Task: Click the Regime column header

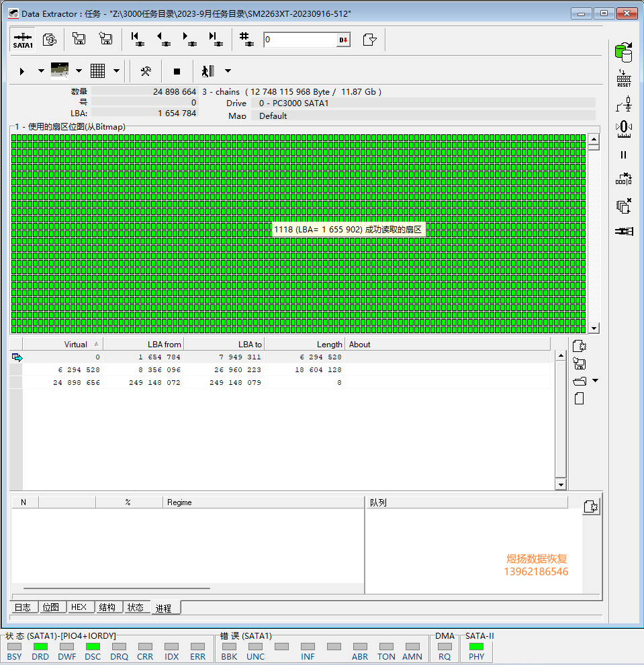Action: [263, 502]
